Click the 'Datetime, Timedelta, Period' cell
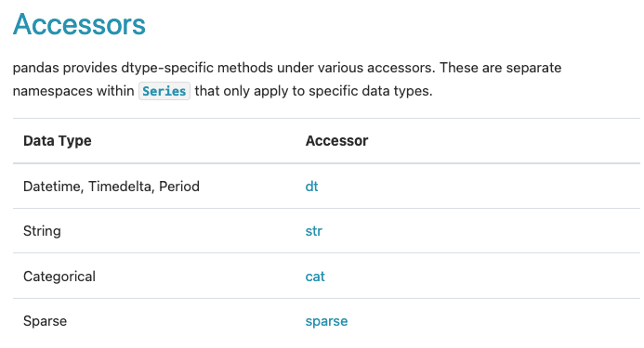 [x=112, y=187]
